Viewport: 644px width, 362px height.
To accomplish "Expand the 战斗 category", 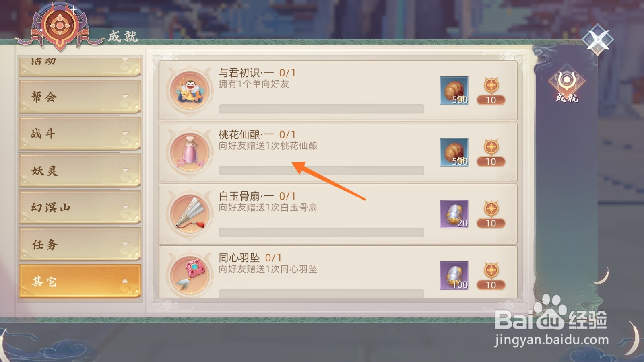I will pyautogui.click(x=80, y=134).
